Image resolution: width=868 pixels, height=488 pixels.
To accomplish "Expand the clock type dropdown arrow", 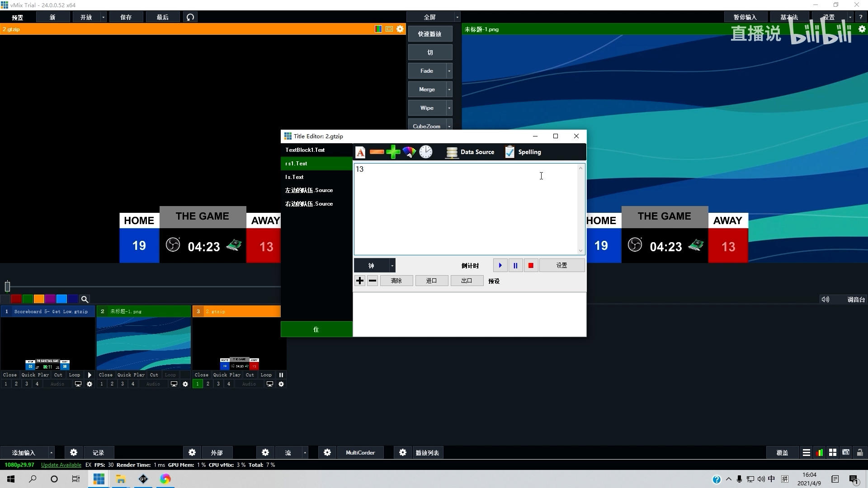I will 392,266.
